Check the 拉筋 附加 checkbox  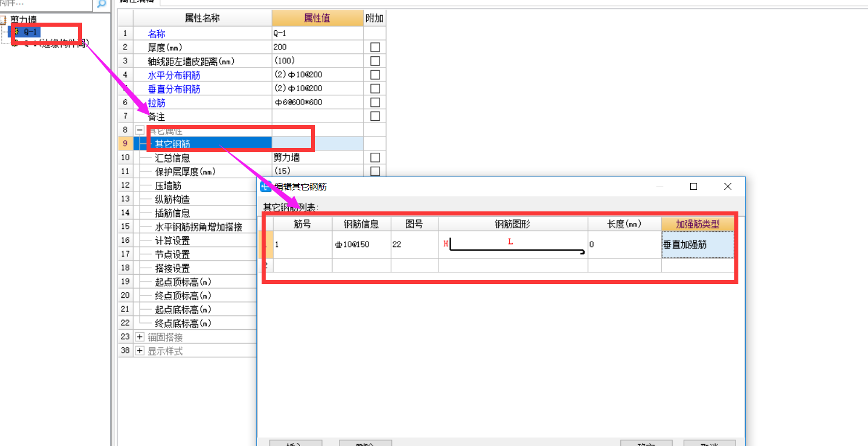[375, 102]
